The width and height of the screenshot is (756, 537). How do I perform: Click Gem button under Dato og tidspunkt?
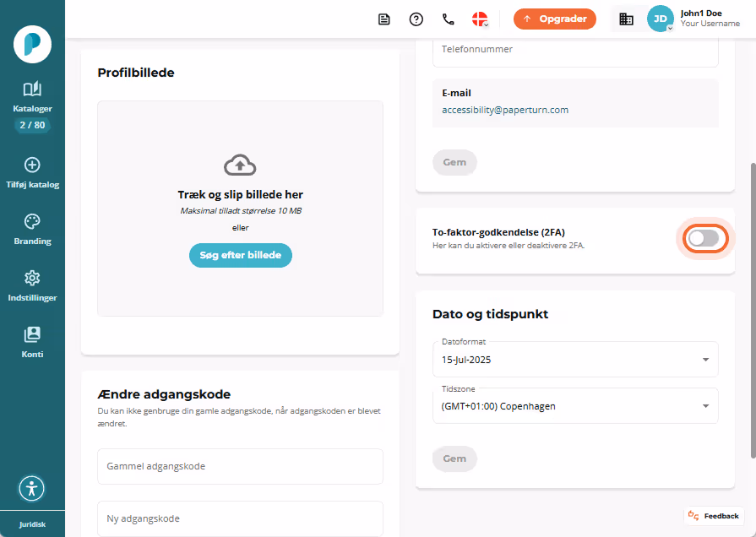(454, 459)
